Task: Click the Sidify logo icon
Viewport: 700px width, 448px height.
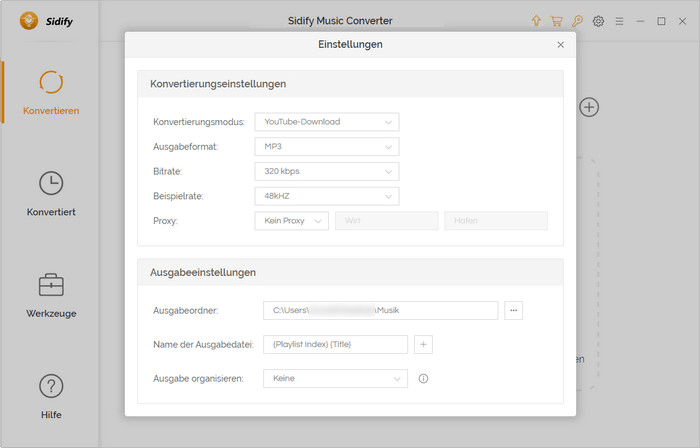Action: [x=29, y=21]
